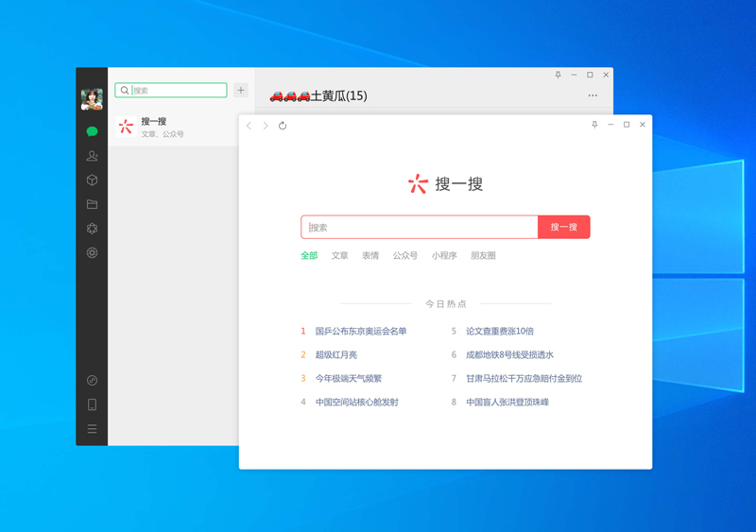This screenshot has width=756, height=532.
Task: Open hot topic 超级红月亮
Action: [336, 355]
